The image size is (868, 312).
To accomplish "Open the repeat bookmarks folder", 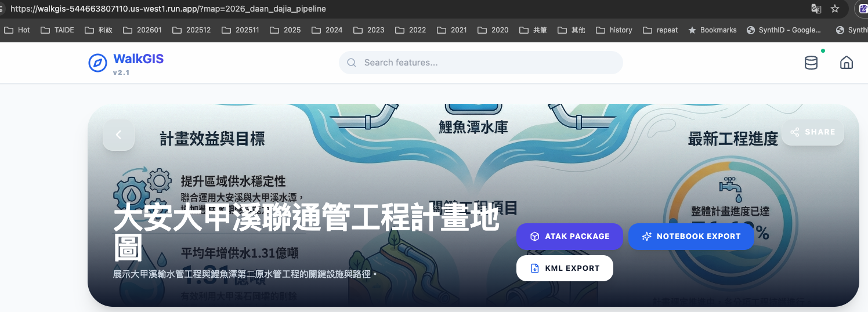I will click(660, 30).
